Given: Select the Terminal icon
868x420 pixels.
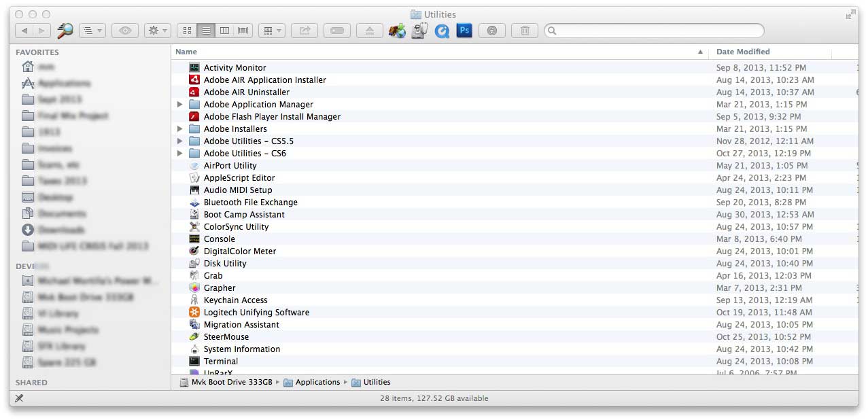Looking at the screenshot, I should (194, 362).
